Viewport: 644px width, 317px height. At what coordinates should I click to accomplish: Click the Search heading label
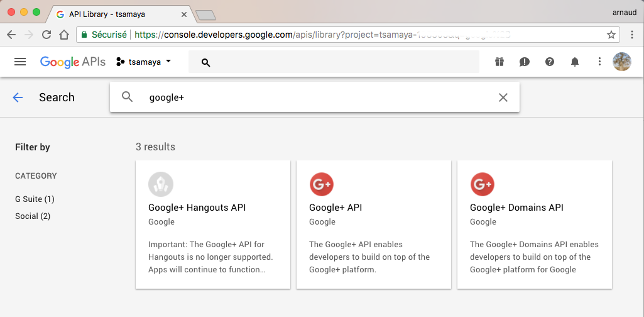click(57, 97)
